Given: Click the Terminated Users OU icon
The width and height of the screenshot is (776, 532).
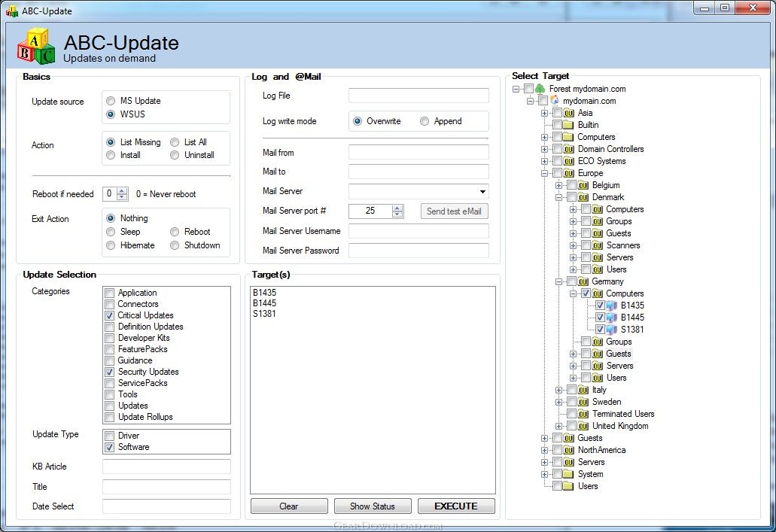Looking at the screenshot, I should click(x=583, y=414).
